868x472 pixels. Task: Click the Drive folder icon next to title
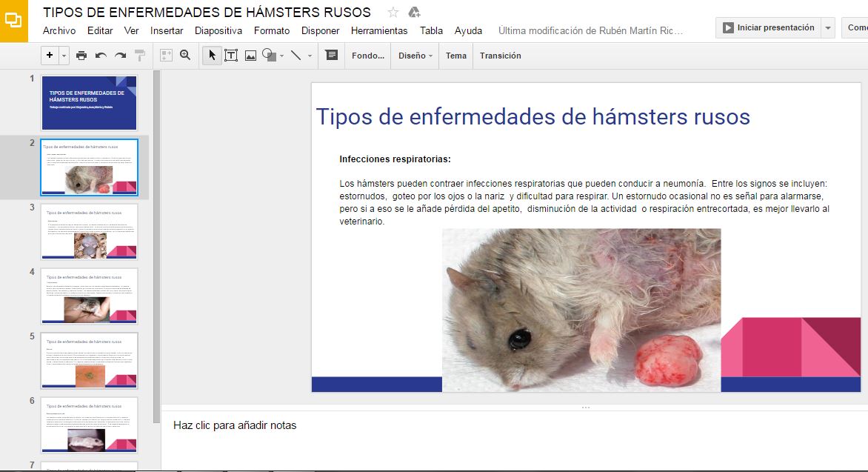(x=414, y=12)
